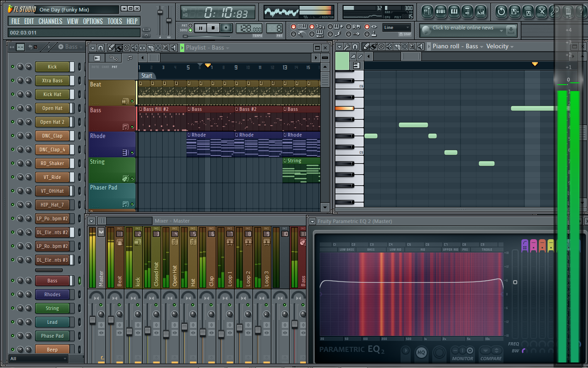This screenshot has height=368, width=588.
Task: Click the Master mixer track volume fader
Action: pos(92,320)
